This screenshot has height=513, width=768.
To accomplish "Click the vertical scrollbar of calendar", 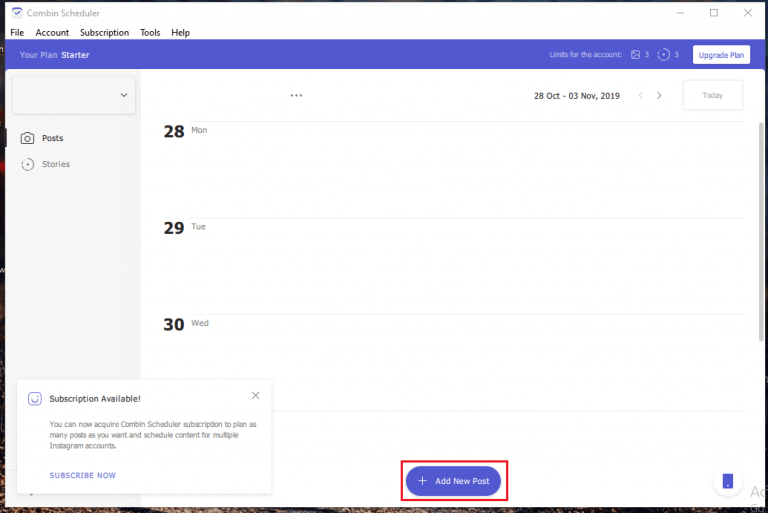I will click(761, 233).
